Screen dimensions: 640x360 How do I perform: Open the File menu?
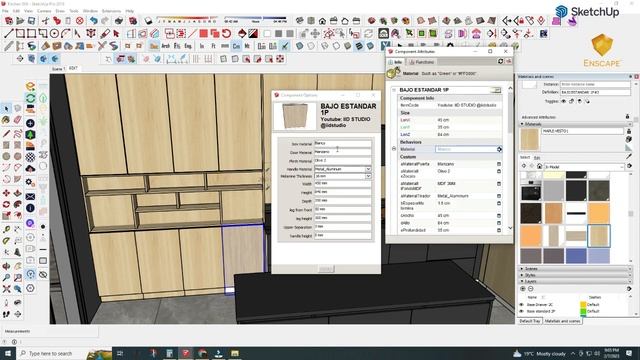[x=5, y=11]
